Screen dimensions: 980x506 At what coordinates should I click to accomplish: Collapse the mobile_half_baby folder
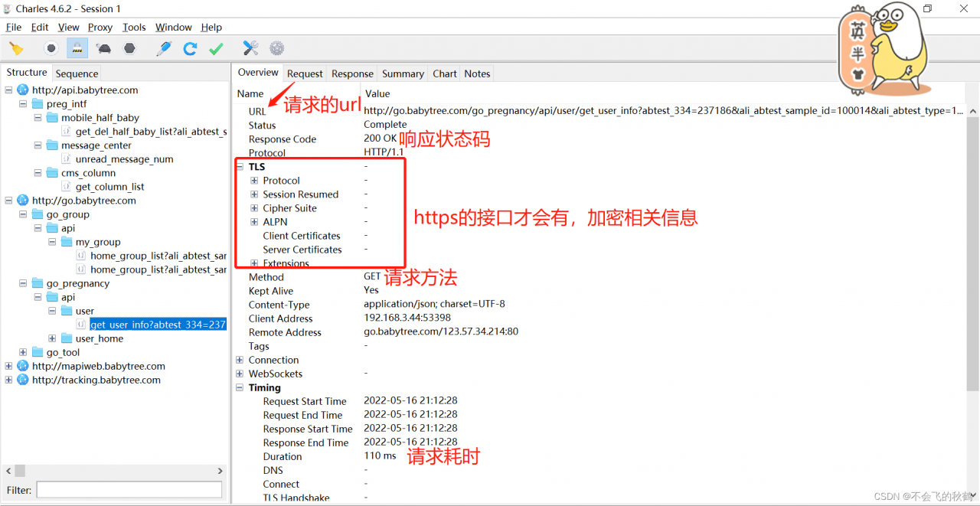(38, 118)
